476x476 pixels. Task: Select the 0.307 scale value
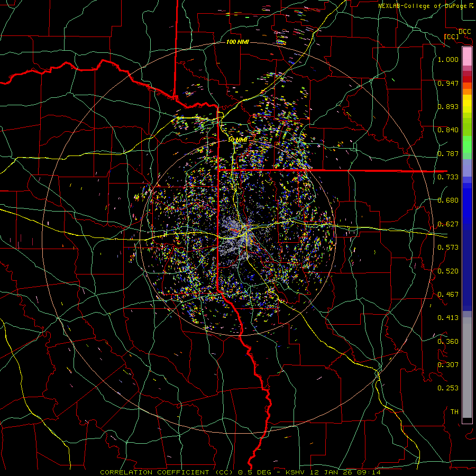(x=448, y=365)
